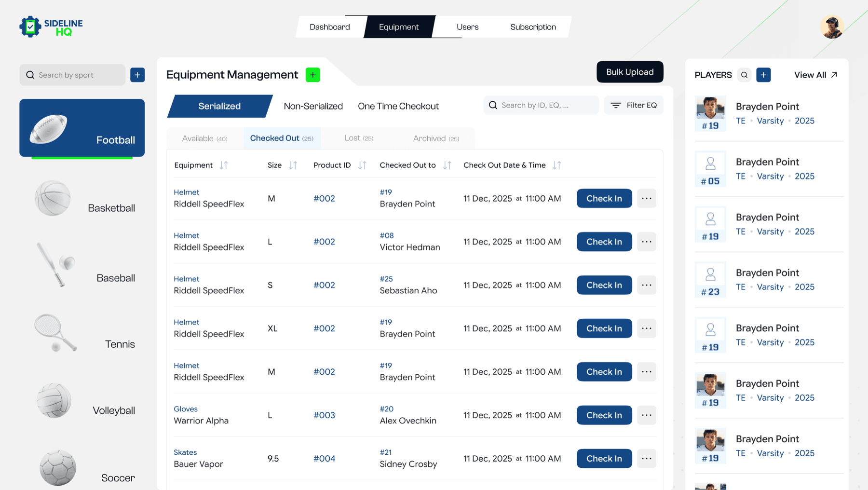Sort by Check Out Date & Time

tap(557, 165)
